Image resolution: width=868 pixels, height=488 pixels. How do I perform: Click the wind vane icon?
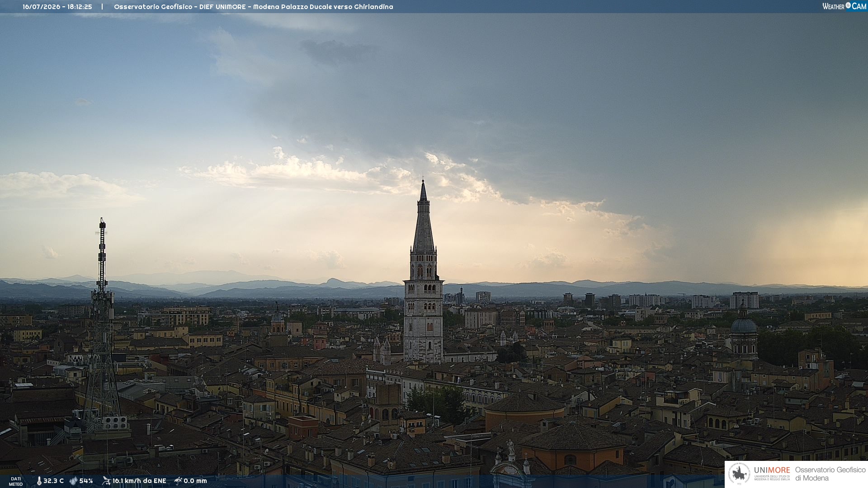coord(106,481)
